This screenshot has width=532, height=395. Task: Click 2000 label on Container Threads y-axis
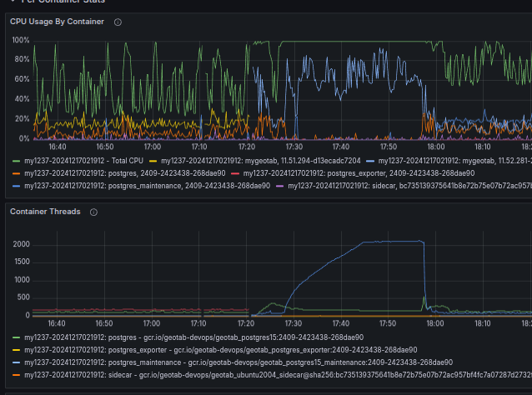pyautogui.click(x=22, y=244)
